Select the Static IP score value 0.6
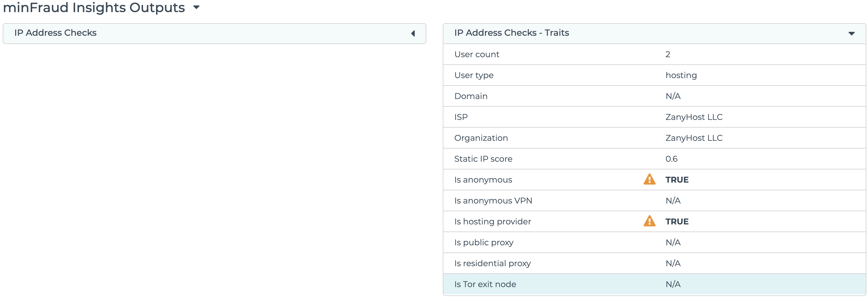868x297 pixels. tap(671, 159)
